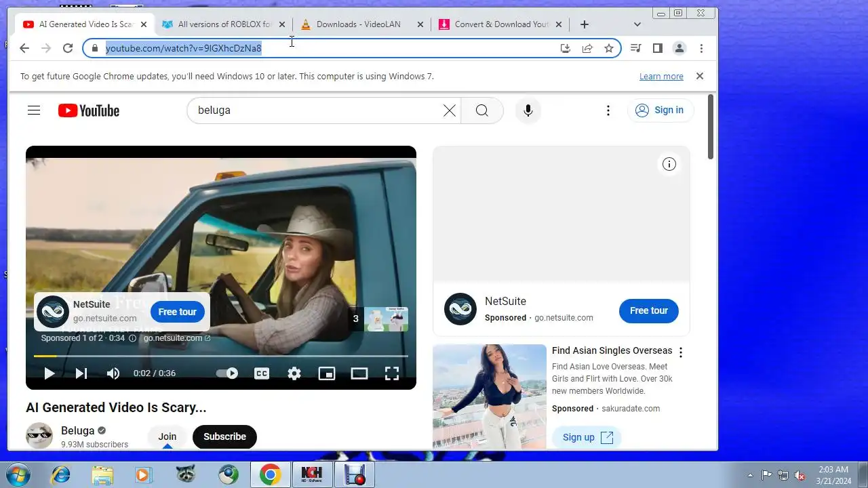Open the Chrome profile icon
The height and width of the screenshot is (488, 868).
click(x=679, y=48)
